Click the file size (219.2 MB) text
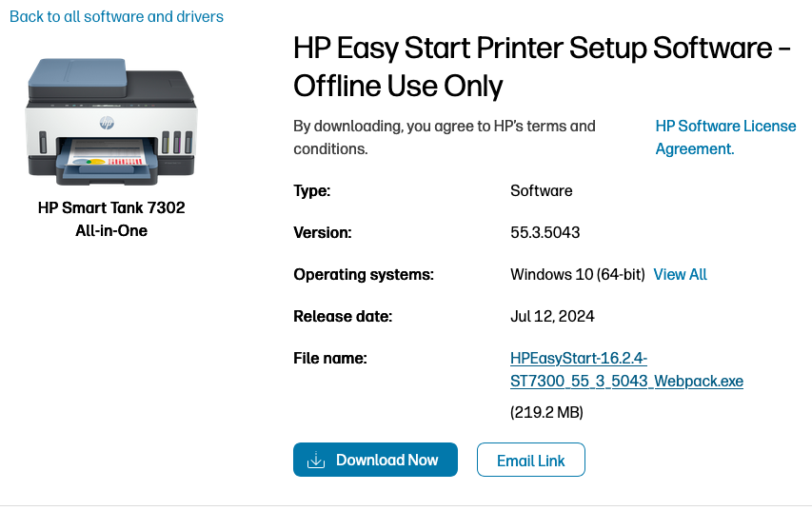 pyautogui.click(x=546, y=412)
